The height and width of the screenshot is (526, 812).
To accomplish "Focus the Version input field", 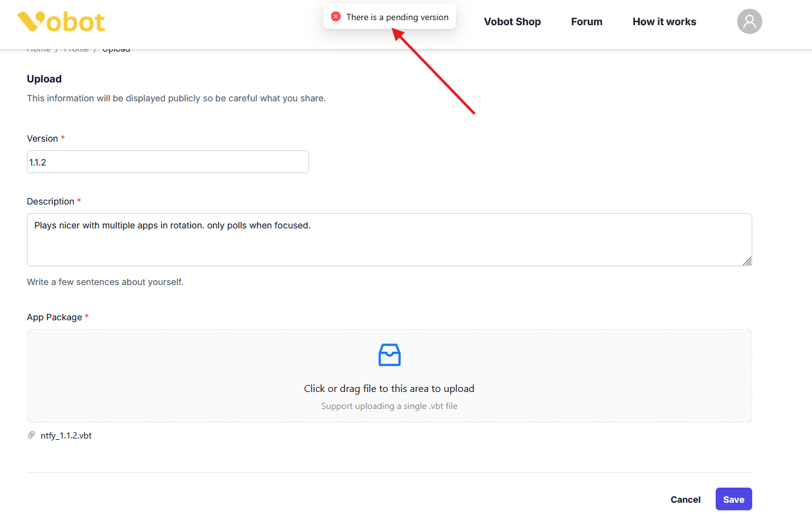I will pos(168,162).
